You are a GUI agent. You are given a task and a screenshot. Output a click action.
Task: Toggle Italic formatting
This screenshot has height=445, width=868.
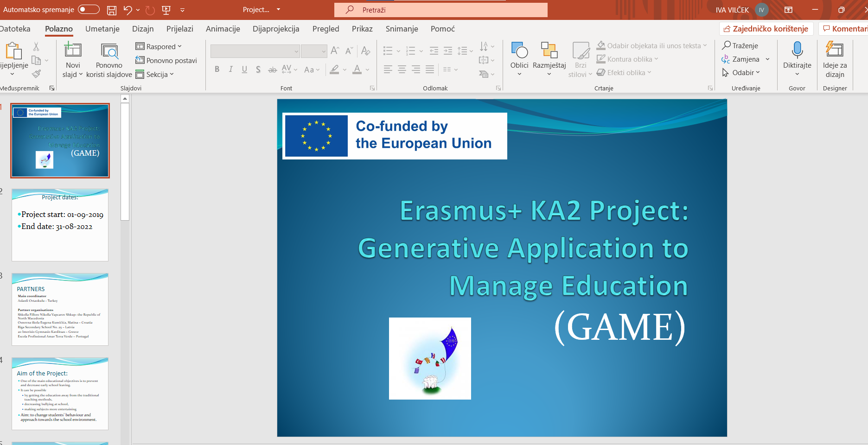click(230, 70)
